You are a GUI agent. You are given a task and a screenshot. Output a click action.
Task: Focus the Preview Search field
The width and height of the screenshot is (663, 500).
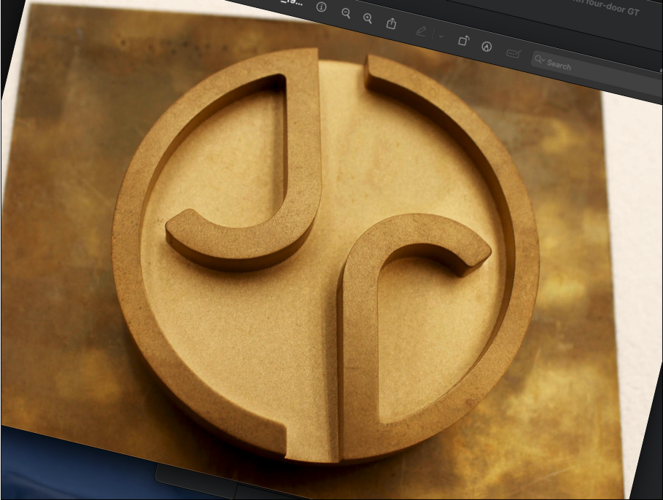point(595,73)
